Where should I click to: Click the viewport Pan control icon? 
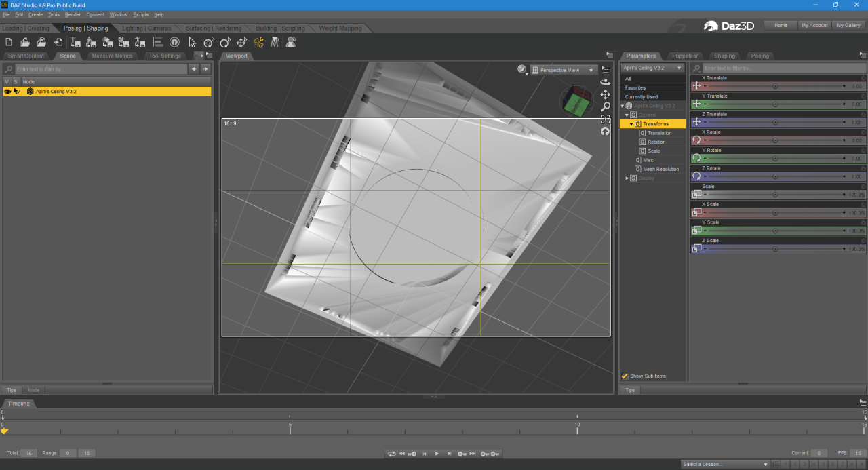tap(605, 94)
